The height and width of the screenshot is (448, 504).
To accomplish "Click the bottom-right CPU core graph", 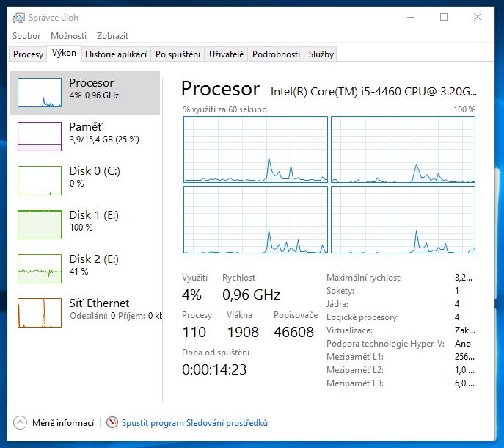I will tap(403, 220).
